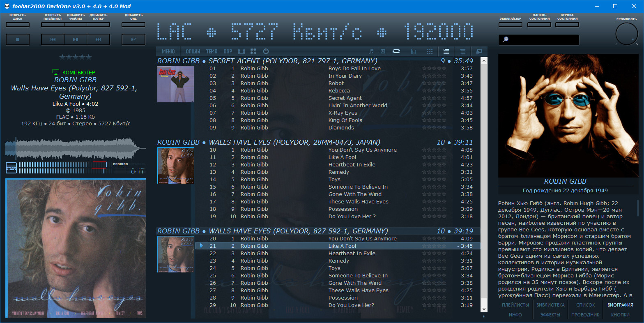644x323 pixels.
Task: Click the Walls Have Eyes Japan album thumbnail
Action: coord(175,165)
